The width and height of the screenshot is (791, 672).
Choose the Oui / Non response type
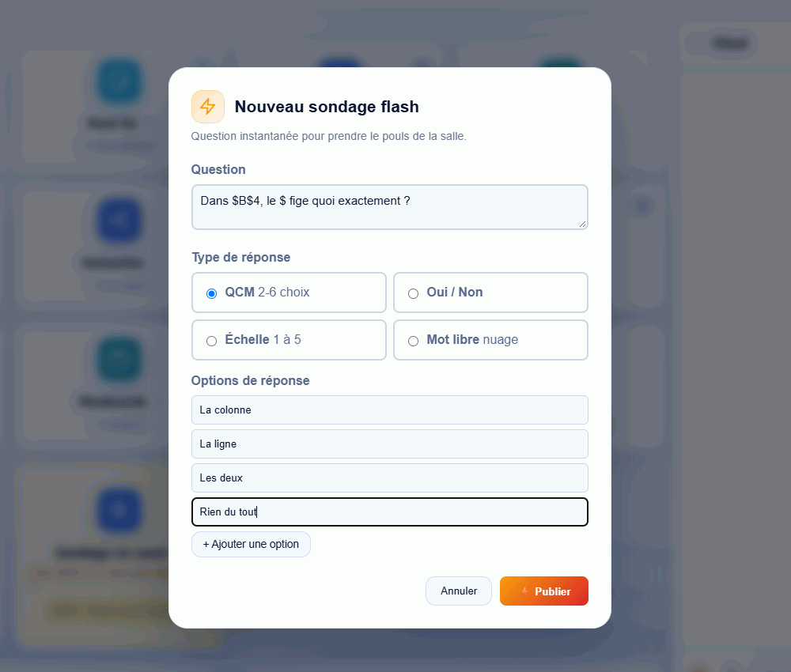490,293
